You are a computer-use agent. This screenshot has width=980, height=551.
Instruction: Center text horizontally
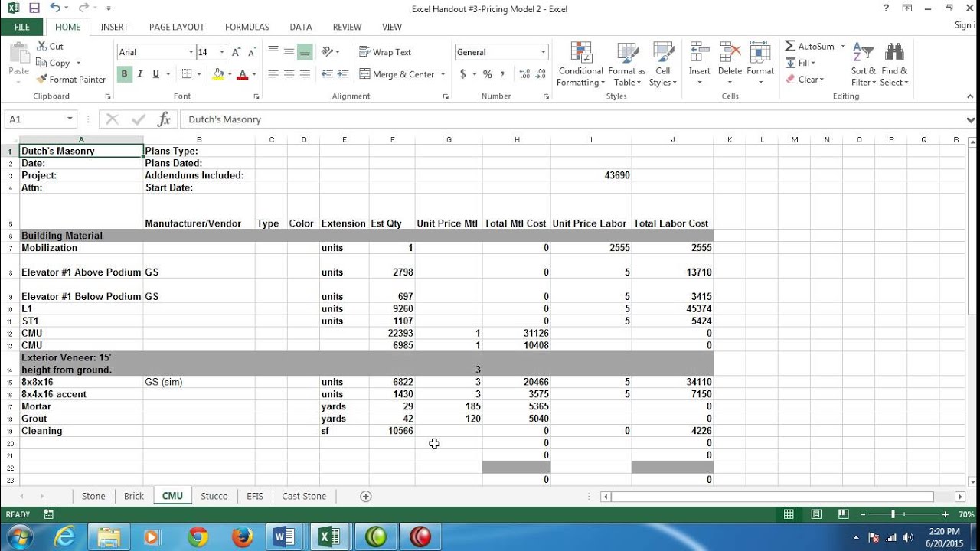289,74
